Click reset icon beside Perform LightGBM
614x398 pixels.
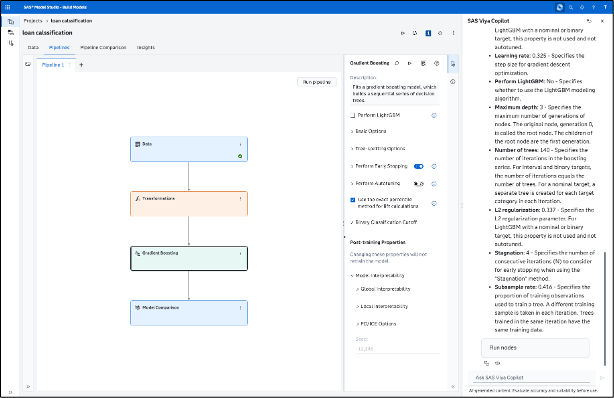point(434,116)
